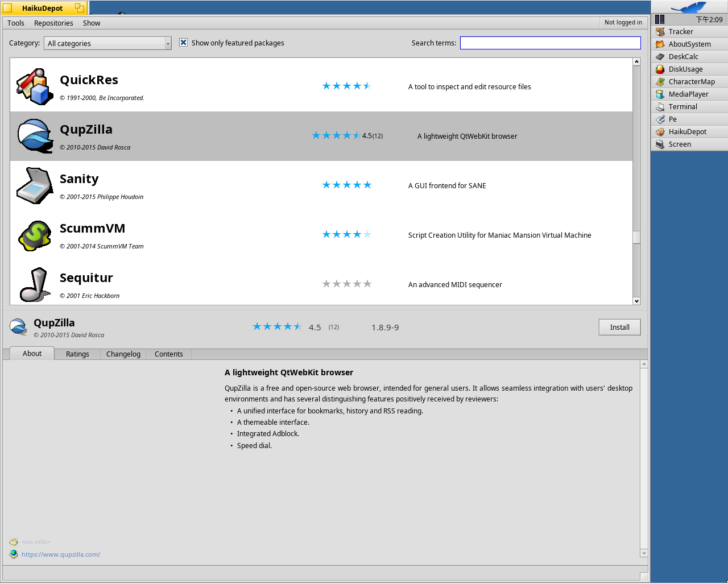Click the package list scrollbar thumb
Screen dimensions: 728x584
[636, 237]
